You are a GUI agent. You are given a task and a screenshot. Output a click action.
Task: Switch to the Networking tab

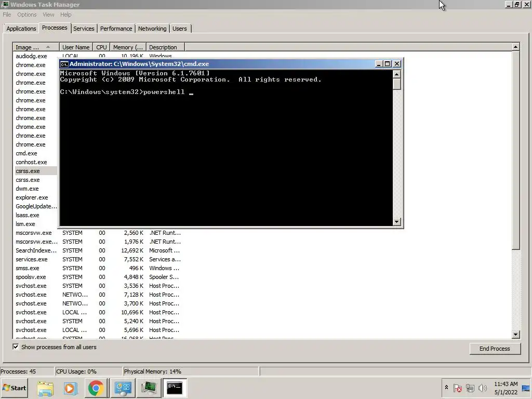[x=152, y=29]
